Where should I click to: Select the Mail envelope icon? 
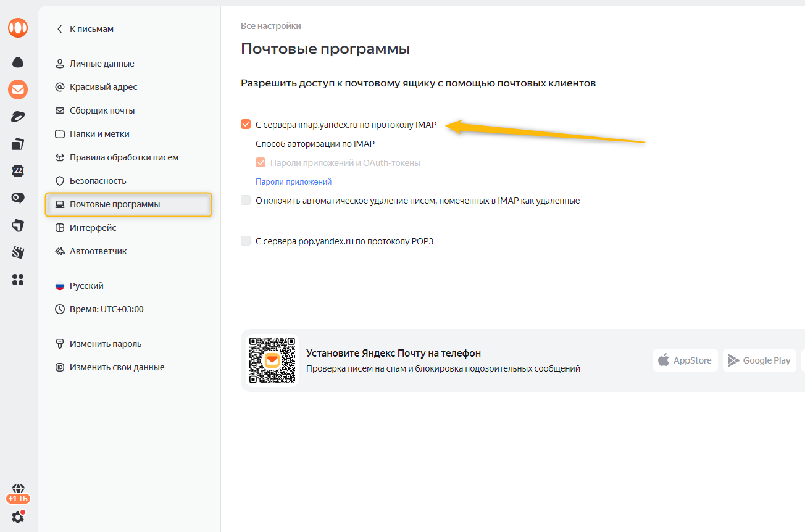click(18, 89)
